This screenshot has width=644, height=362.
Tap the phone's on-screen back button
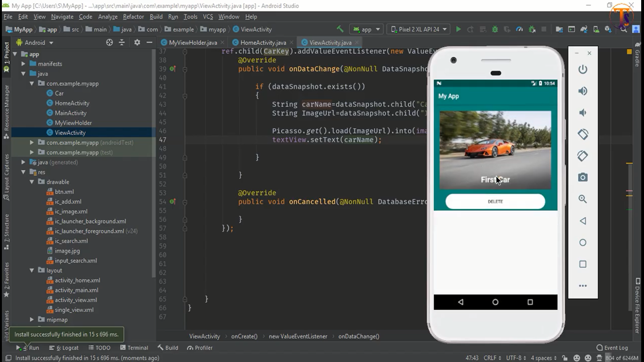461,302
